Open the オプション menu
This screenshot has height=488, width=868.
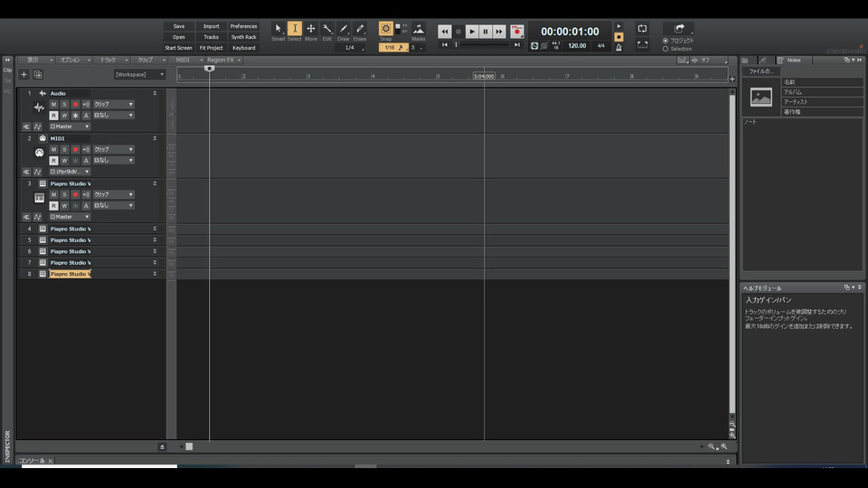click(x=74, y=60)
